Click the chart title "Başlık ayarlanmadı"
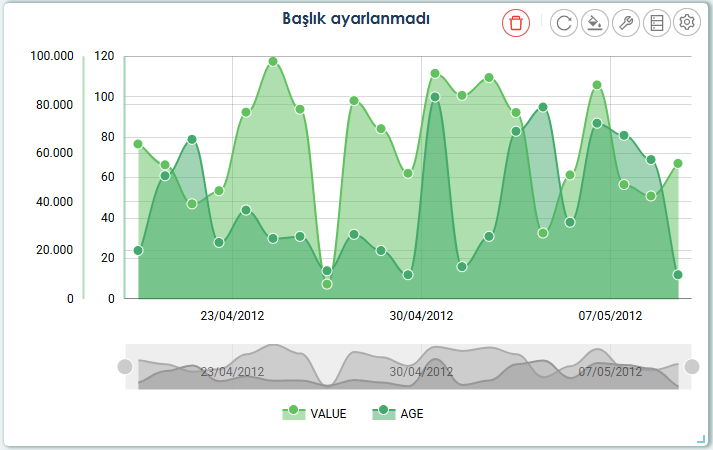The image size is (713, 450). (357, 19)
